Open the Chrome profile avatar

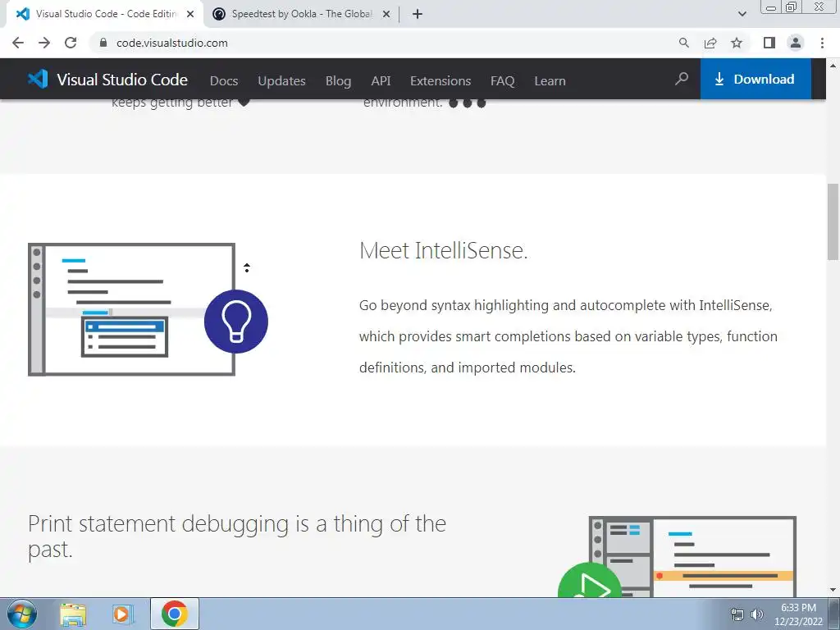(x=796, y=43)
